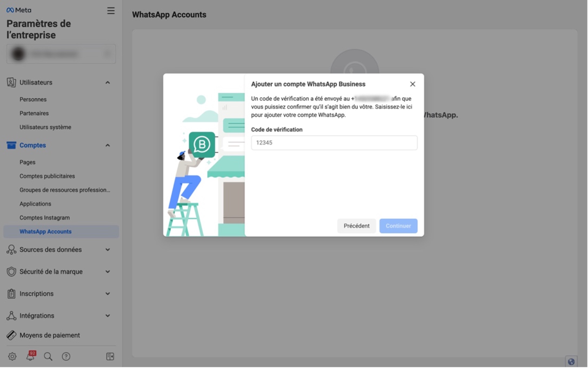Image resolution: width=588 pixels, height=368 pixels.
Task: Collapse the Utilisateurs section
Action: 108,82
